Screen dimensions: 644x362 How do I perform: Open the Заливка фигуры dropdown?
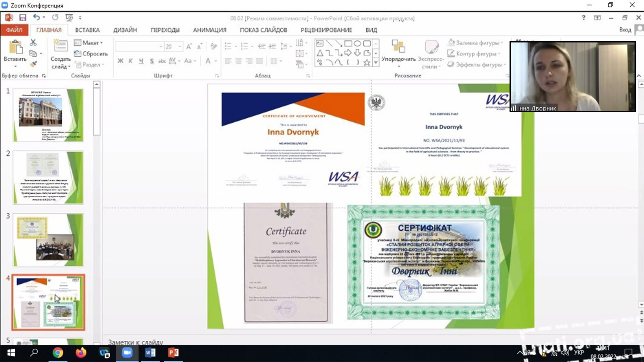click(x=475, y=42)
